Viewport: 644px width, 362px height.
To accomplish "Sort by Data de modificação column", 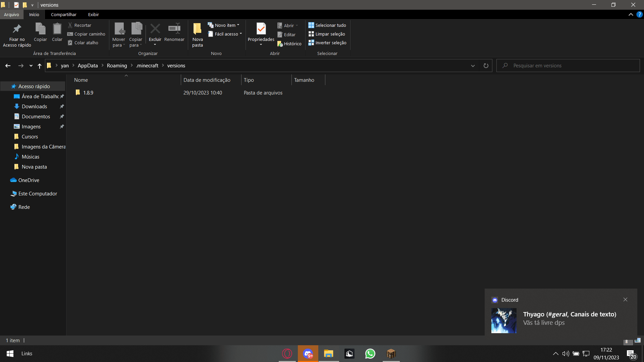I will (x=211, y=80).
